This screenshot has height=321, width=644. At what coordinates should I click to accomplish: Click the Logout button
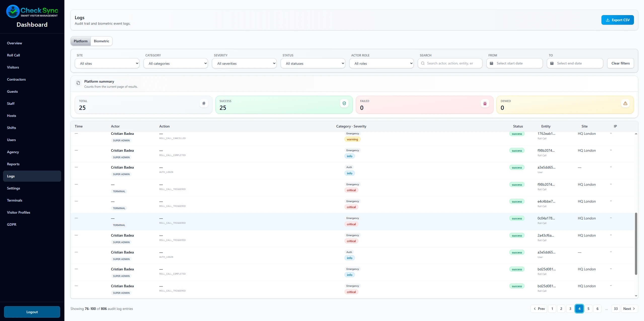32,312
